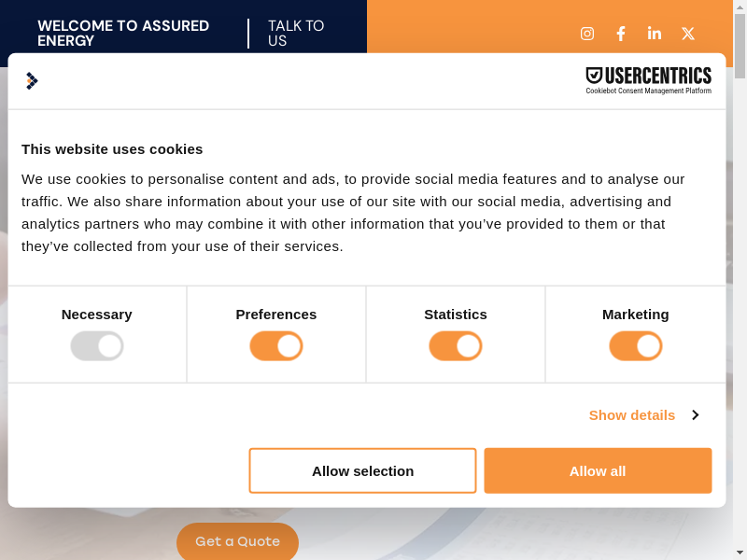Click the Usercentrics Cookiebot logo
747x560 pixels.
point(648,80)
